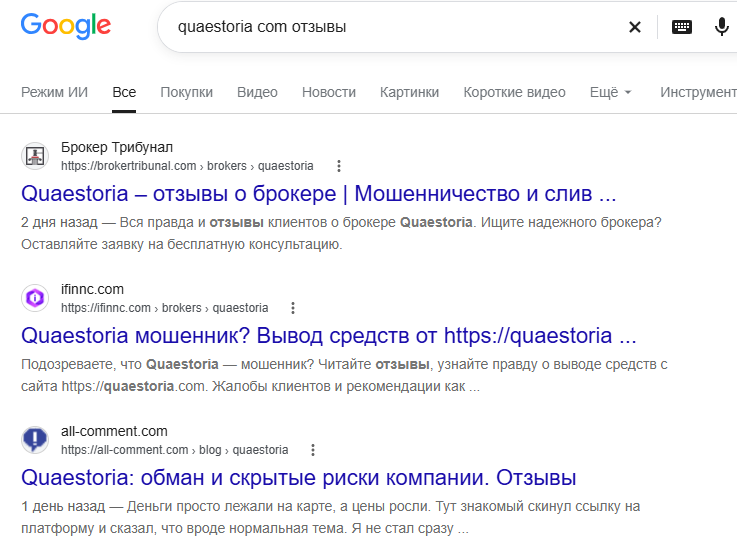Click into the search query field

pyautogui.click(x=395, y=27)
